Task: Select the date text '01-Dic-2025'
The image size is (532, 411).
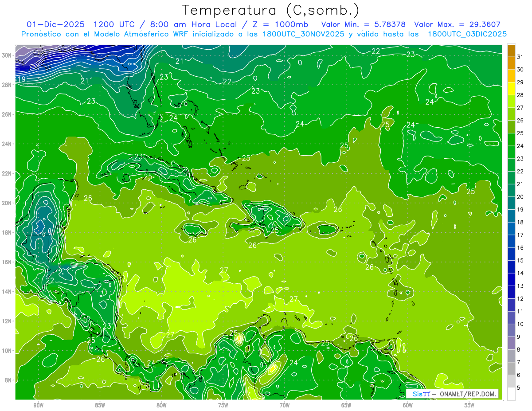Action: point(56,24)
